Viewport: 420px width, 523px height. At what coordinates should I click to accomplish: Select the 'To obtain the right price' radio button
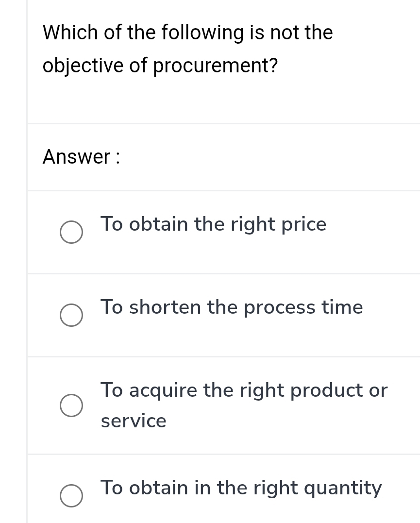pos(71,232)
